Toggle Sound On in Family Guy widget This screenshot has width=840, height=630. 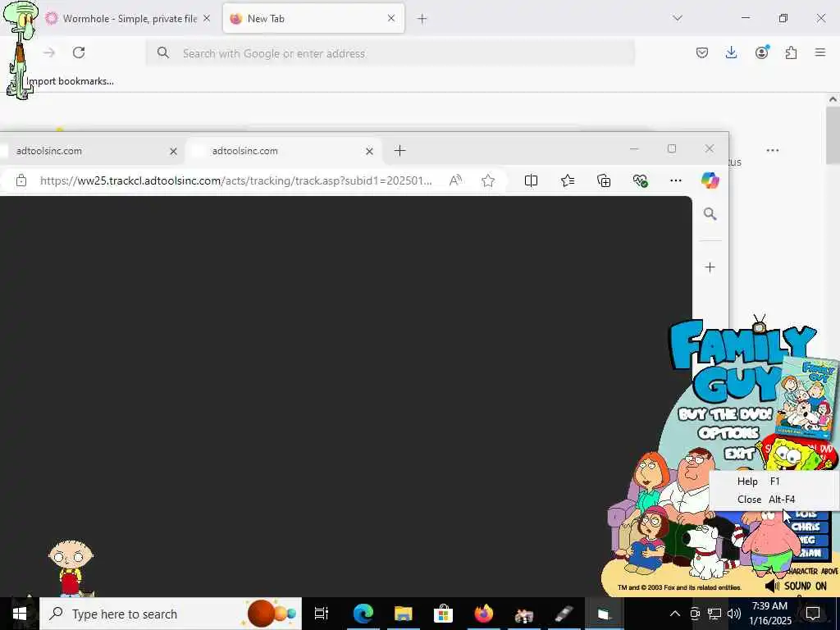(796, 586)
